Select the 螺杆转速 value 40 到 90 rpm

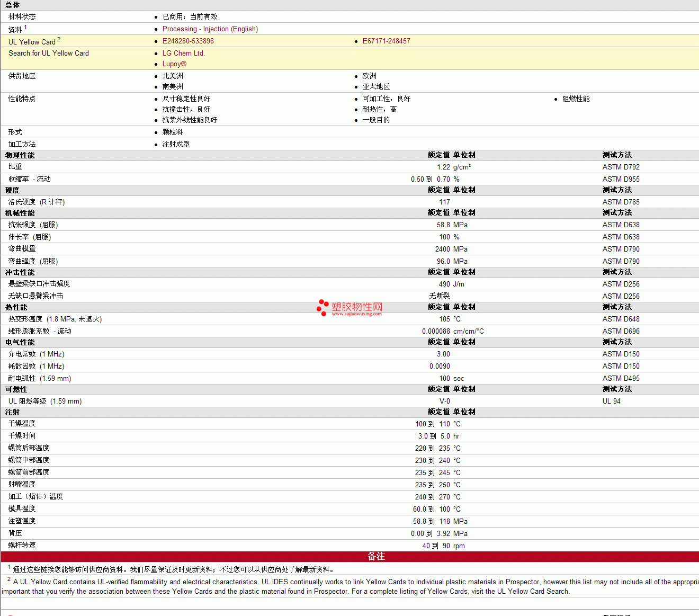pos(444,546)
